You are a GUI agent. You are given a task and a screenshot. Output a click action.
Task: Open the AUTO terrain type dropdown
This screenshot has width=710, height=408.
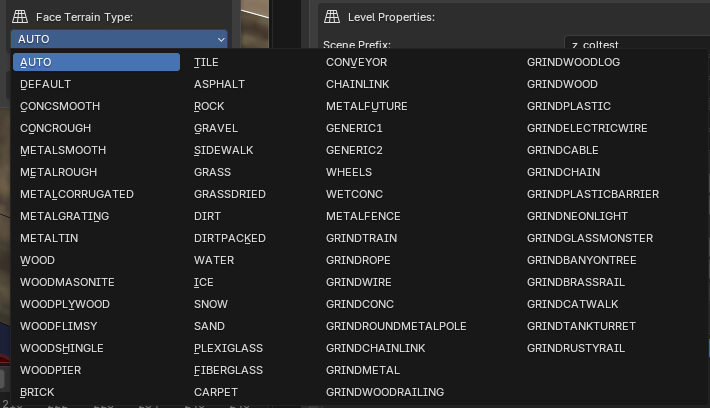[119, 39]
